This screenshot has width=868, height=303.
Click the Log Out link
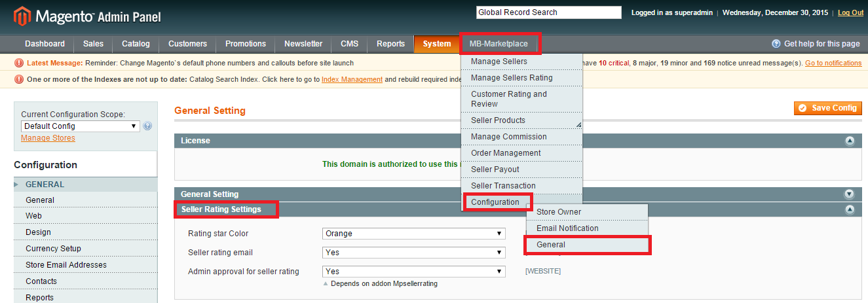coord(850,12)
